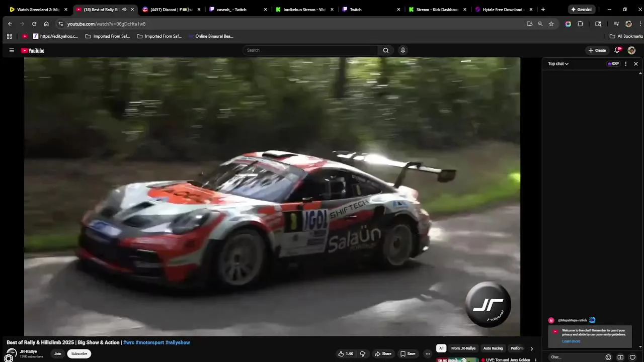Switch to Stream - Kick Dashboard tab
This screenshot has width=644, height=362.
pos(437,10)
